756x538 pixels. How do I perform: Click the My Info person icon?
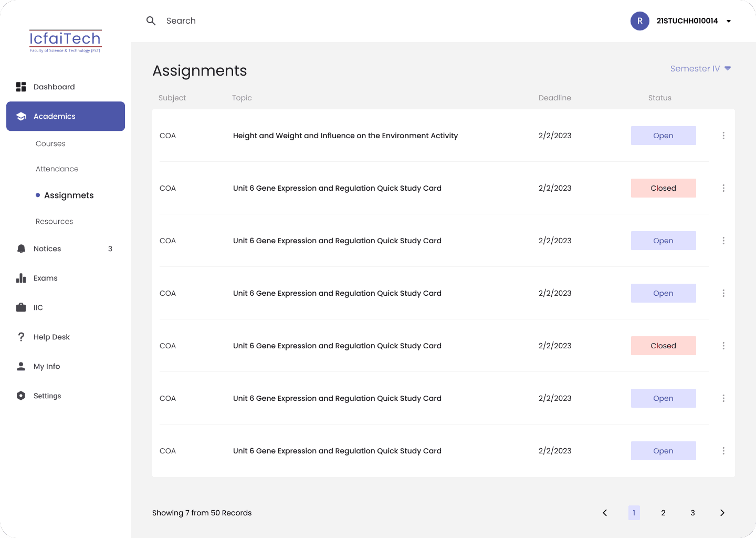(21, 366)
